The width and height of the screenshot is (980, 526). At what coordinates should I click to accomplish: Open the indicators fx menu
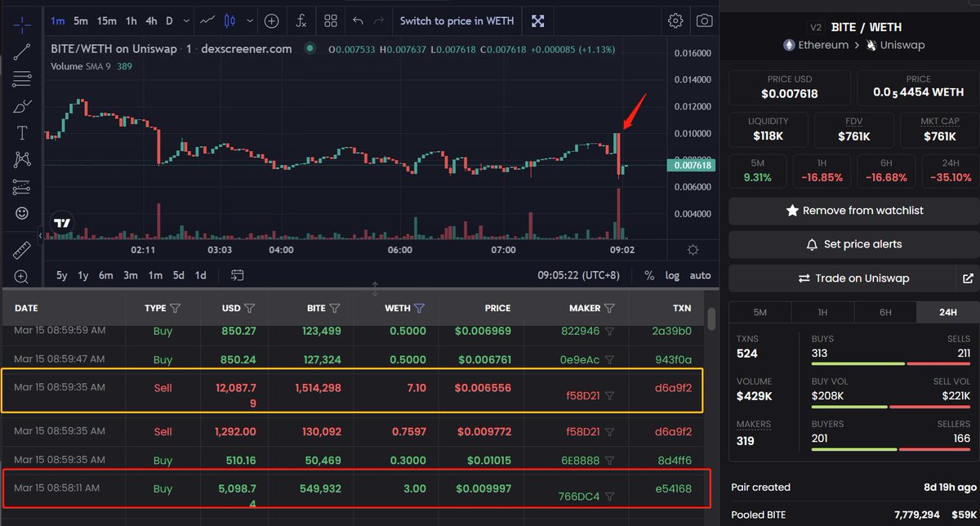click(x=301, y=20)
